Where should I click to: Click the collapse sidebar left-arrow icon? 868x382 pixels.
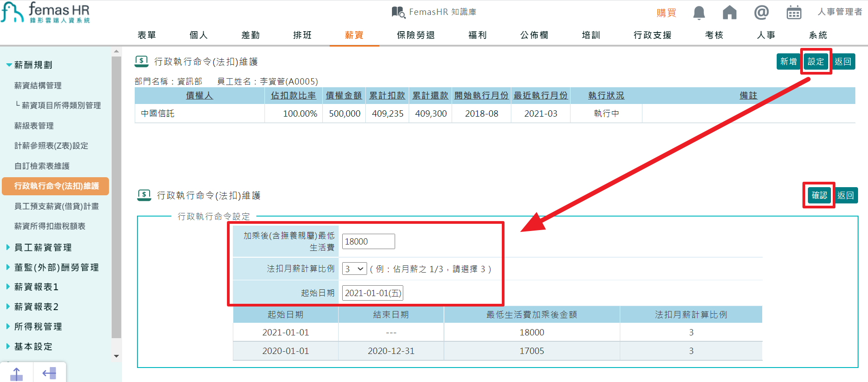pyautogui.click(x=49, y=373)
